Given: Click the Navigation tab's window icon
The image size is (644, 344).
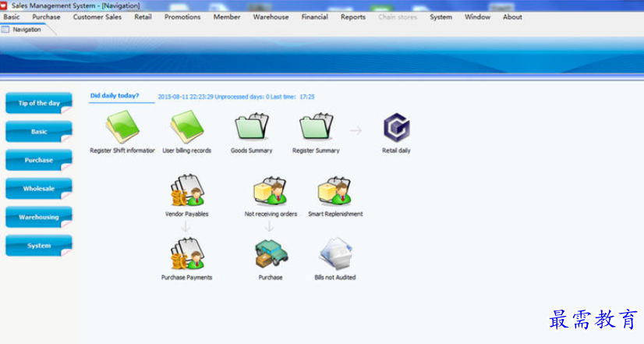Looking at the screenshot, I should click(5, 30).
